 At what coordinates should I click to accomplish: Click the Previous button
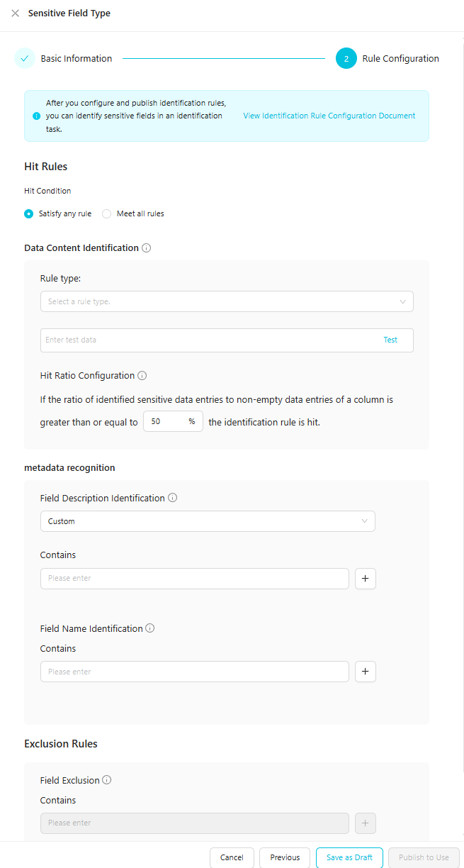pyautogui.click(x=285, y=857)
